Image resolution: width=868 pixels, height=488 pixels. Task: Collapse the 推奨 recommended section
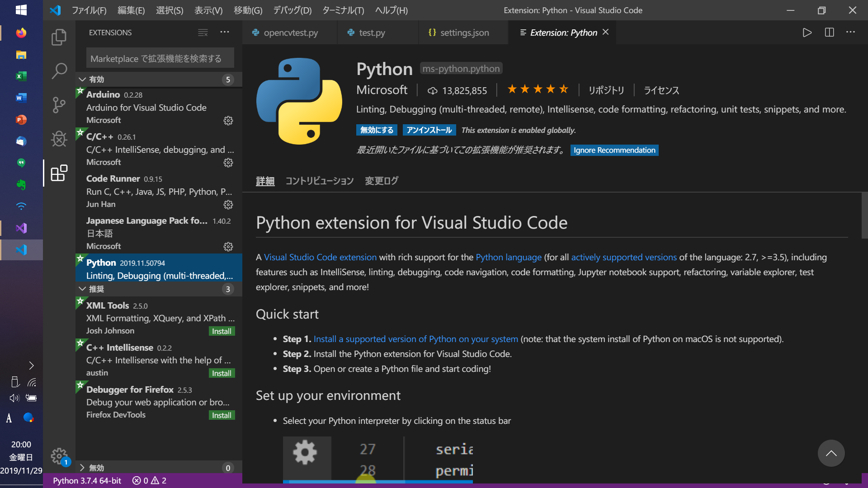point(82,289)
